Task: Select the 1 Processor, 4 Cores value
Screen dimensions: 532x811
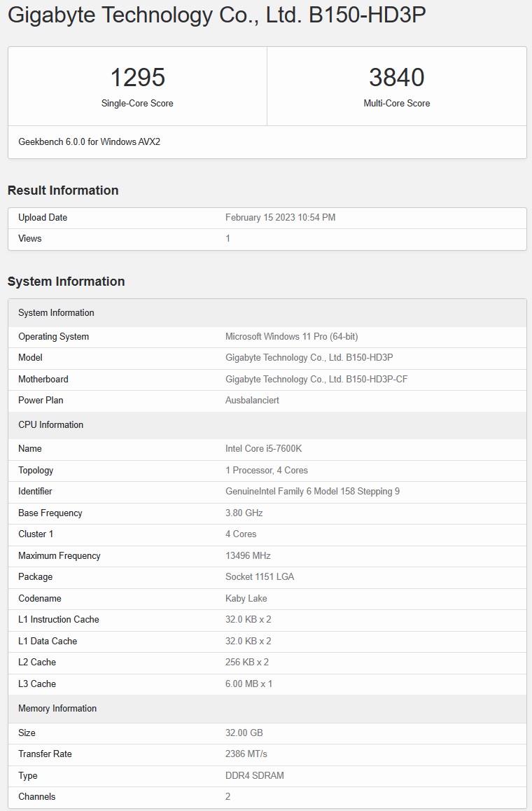Action: 267,471
